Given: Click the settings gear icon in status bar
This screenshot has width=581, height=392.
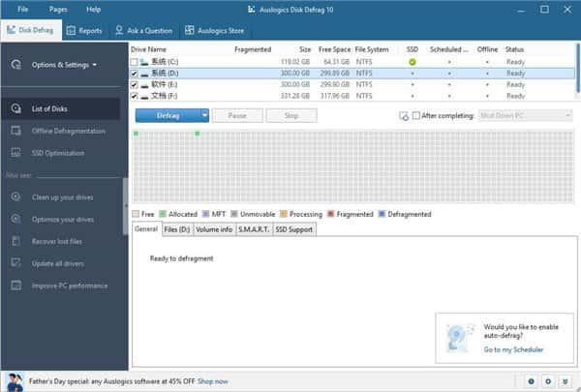Looking at the screenshot, I should click(548, 381).
